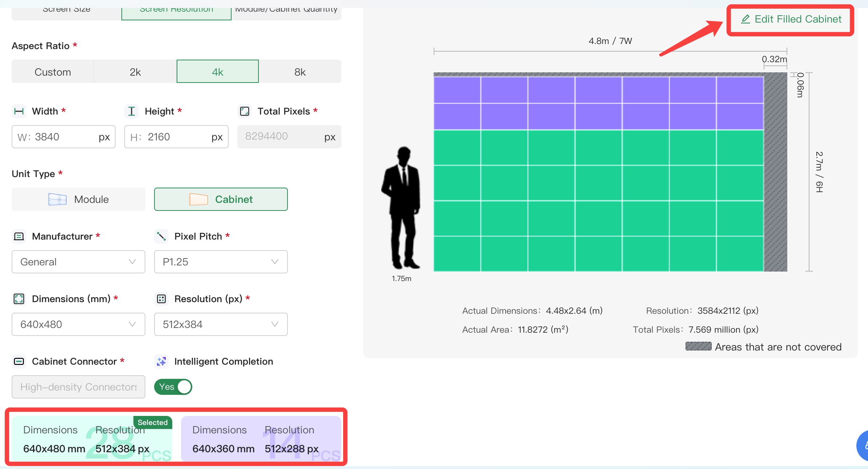
Task: Click the Total Pixels icon
Action: pos(245,111)
